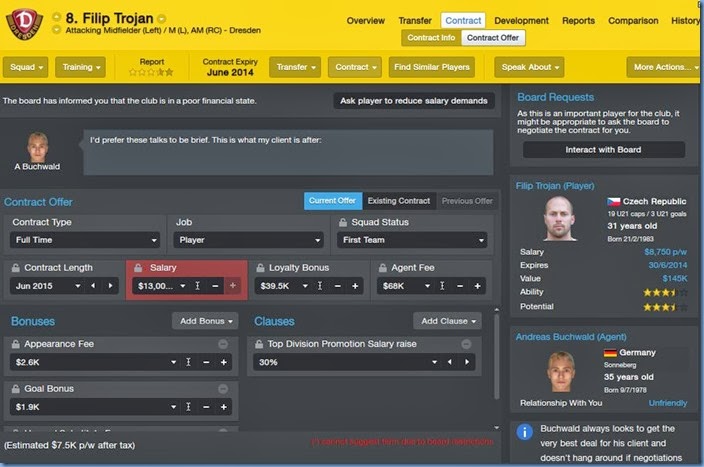The width and height of the screenshot is (704, 467).
Task: Remove the Appearance Fee bonus
Action: [x=223, y=344]
